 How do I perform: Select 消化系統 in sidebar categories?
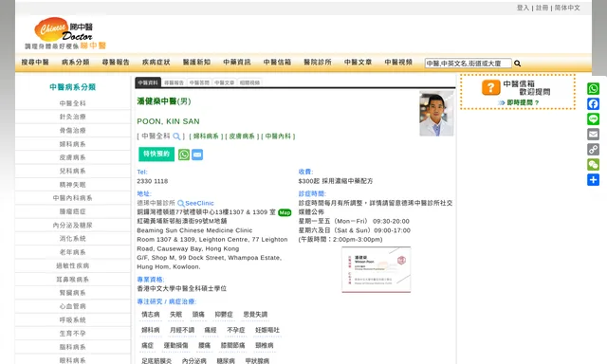click(x=73, y=239)
